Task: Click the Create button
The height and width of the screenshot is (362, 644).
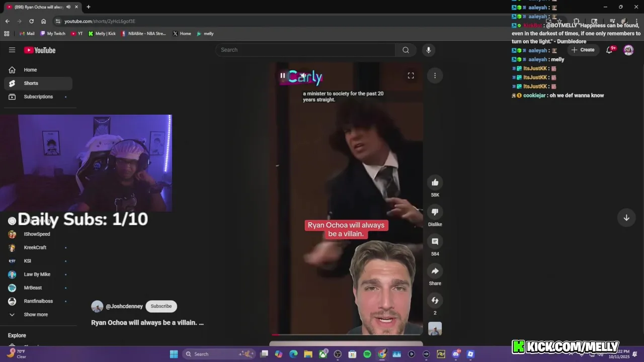Action: [x=583, y=50]
